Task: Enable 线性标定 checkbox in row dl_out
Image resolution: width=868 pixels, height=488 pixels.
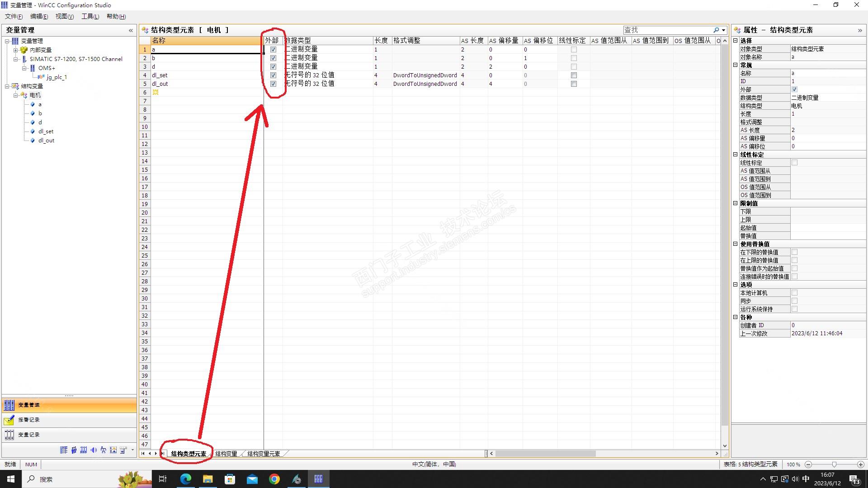Action: tap(574, 84)
